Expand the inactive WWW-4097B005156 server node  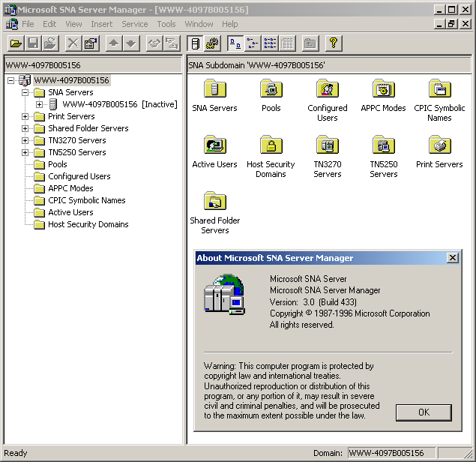[x=39, y=104]
